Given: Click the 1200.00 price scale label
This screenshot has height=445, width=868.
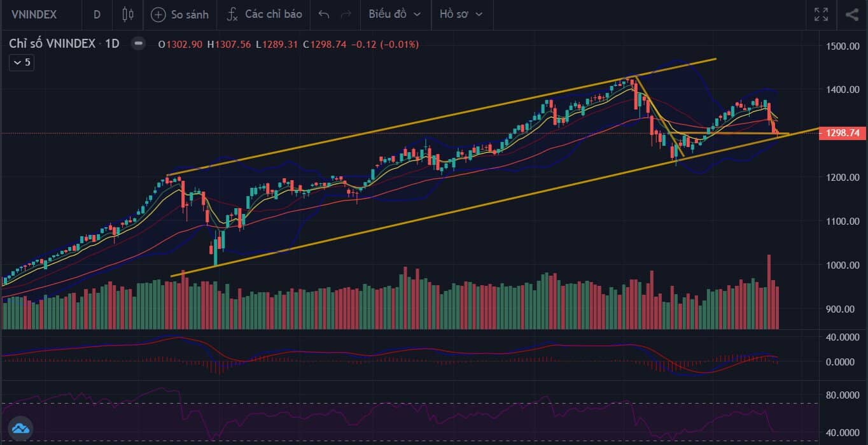Looking at the screenshot, I should pos(843,177).
